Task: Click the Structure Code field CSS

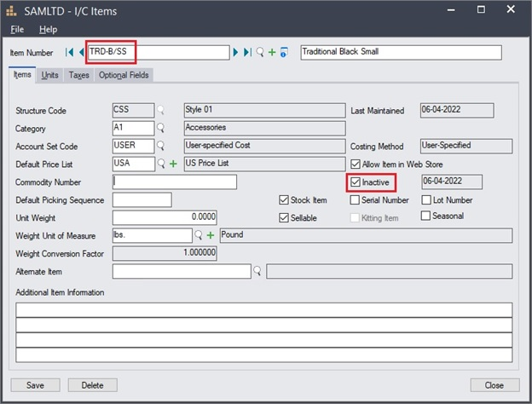Action: [133, 110]
